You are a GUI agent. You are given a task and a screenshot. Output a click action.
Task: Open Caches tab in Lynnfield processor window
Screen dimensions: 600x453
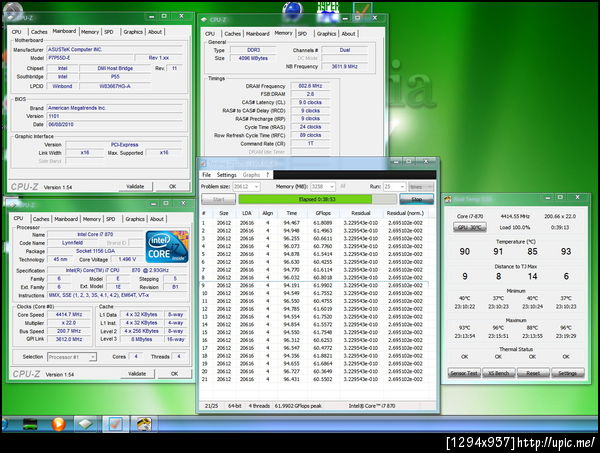click(x=41, y=218)
